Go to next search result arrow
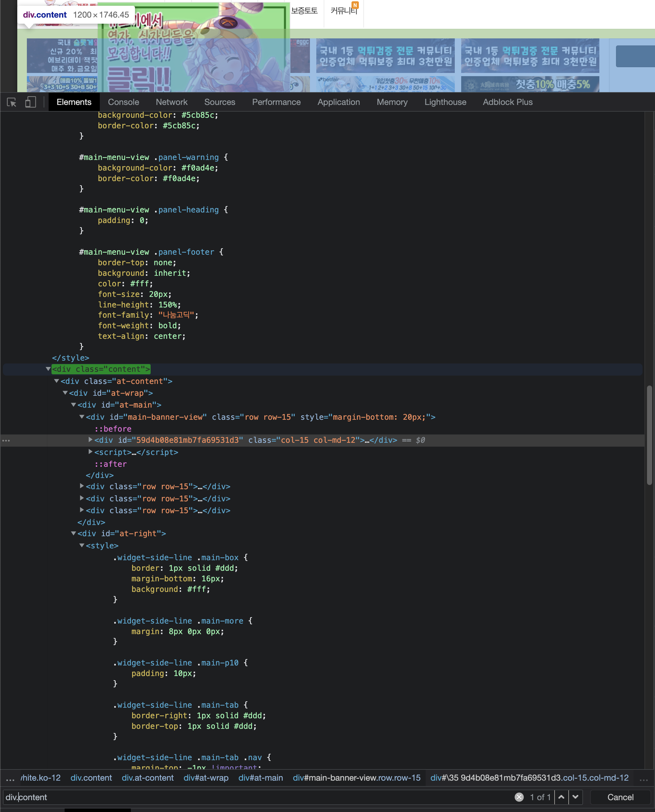655x812 pixels. (x=575, y=797)
